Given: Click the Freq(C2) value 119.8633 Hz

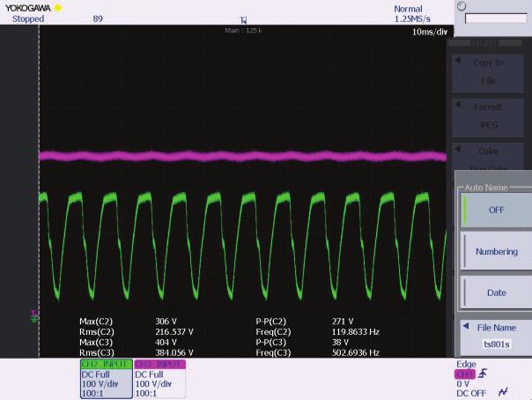Looking at the screenshot, I should click(355, 332).
